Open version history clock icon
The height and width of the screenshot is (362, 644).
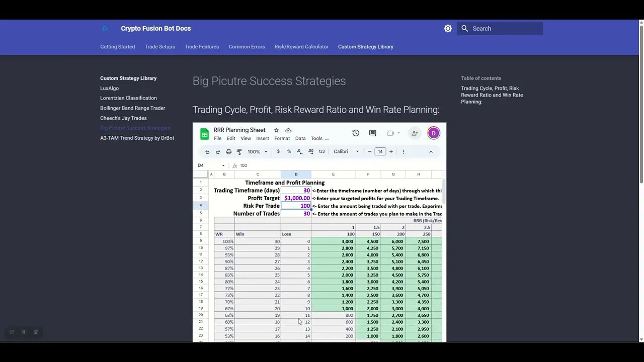point(356,133)
